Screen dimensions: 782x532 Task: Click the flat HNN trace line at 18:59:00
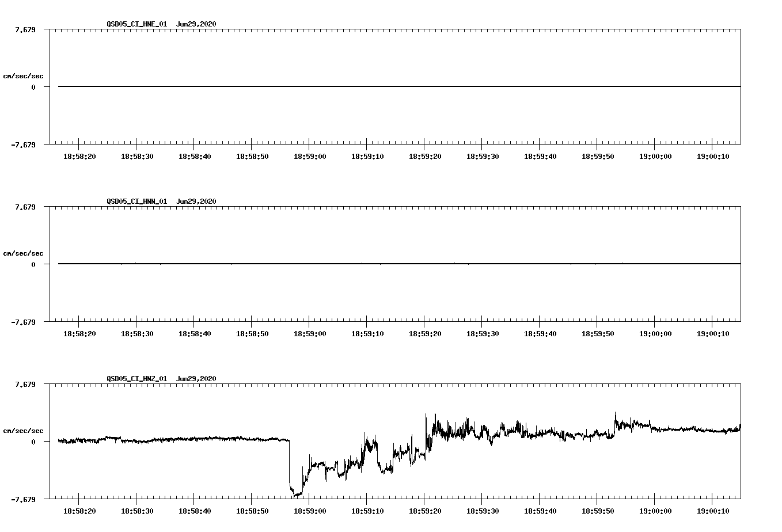click(309, 264)
